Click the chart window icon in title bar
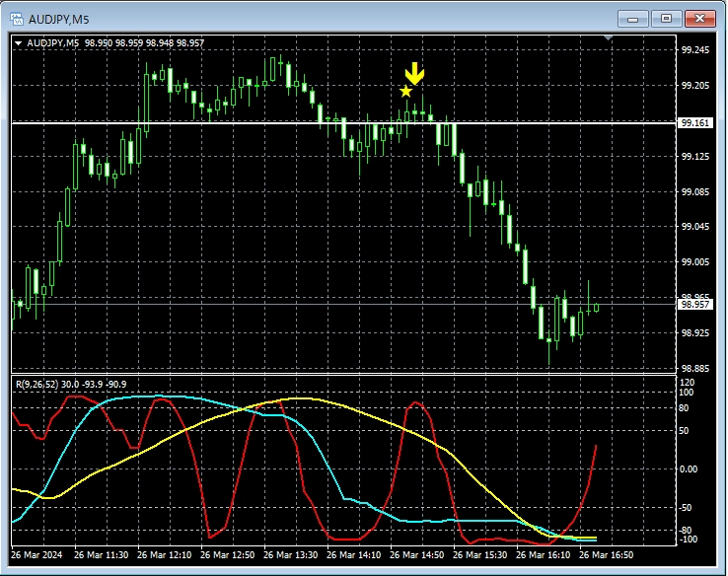This screenshot has width=728, height=576. point(16,18)
